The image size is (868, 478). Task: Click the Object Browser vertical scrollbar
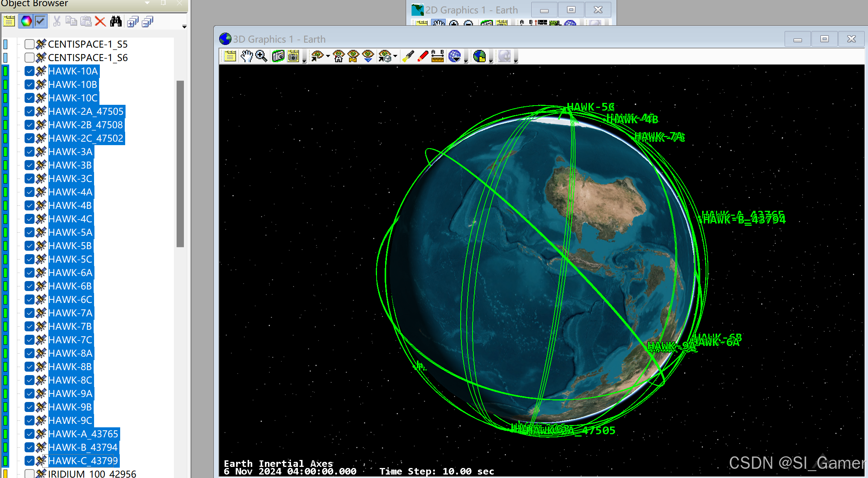click(180, 164)
